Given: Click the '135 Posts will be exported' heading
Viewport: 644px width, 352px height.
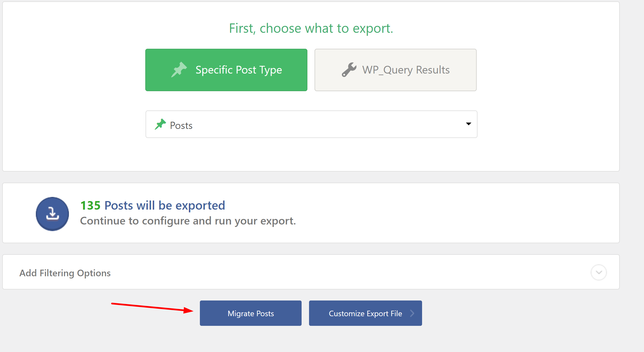Looking at the screenshot, I should tap(153, 205).
